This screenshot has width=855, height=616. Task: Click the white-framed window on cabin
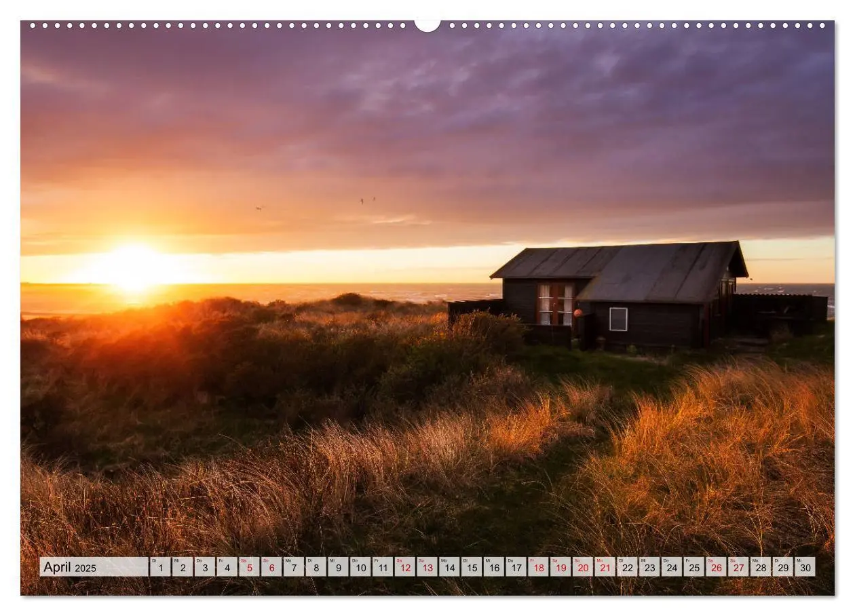coord(618,319)
